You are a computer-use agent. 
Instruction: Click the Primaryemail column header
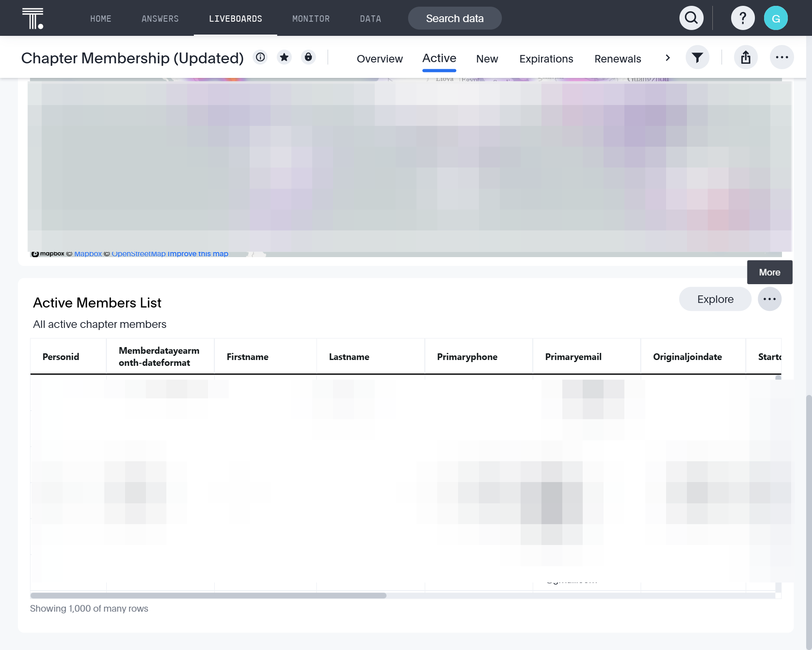coord(587,357)
